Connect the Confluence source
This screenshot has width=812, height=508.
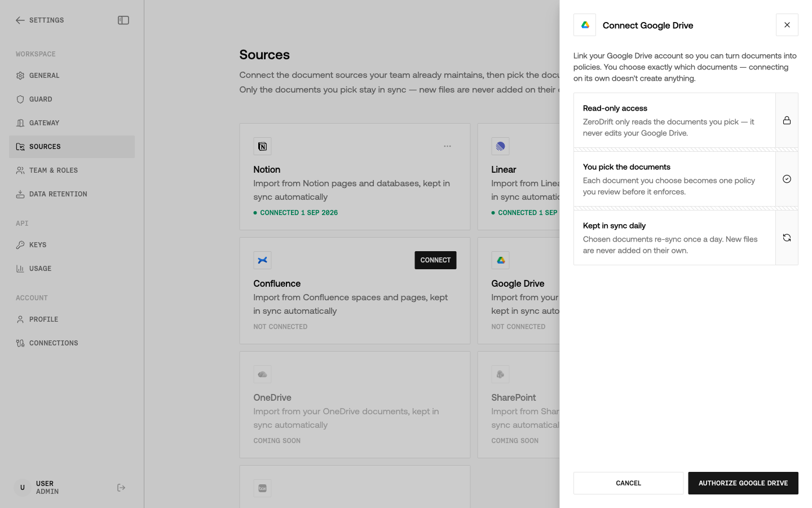[435, 260]
